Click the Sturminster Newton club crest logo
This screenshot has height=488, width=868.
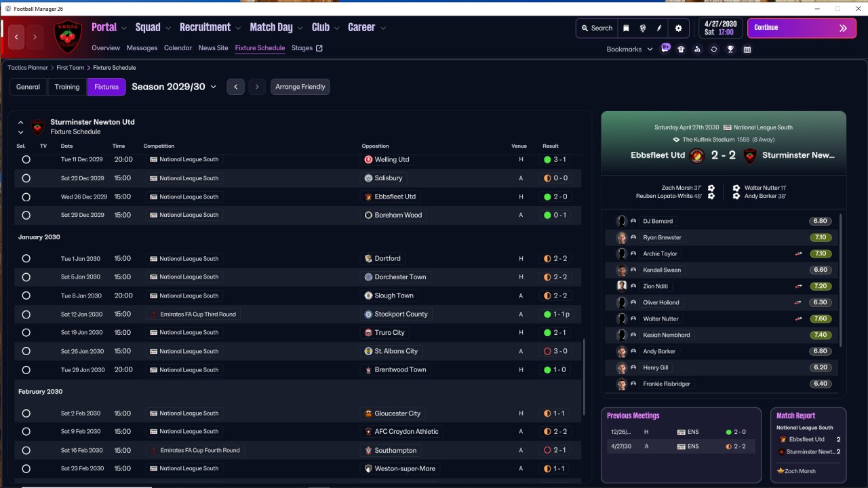tap(68, 37)
